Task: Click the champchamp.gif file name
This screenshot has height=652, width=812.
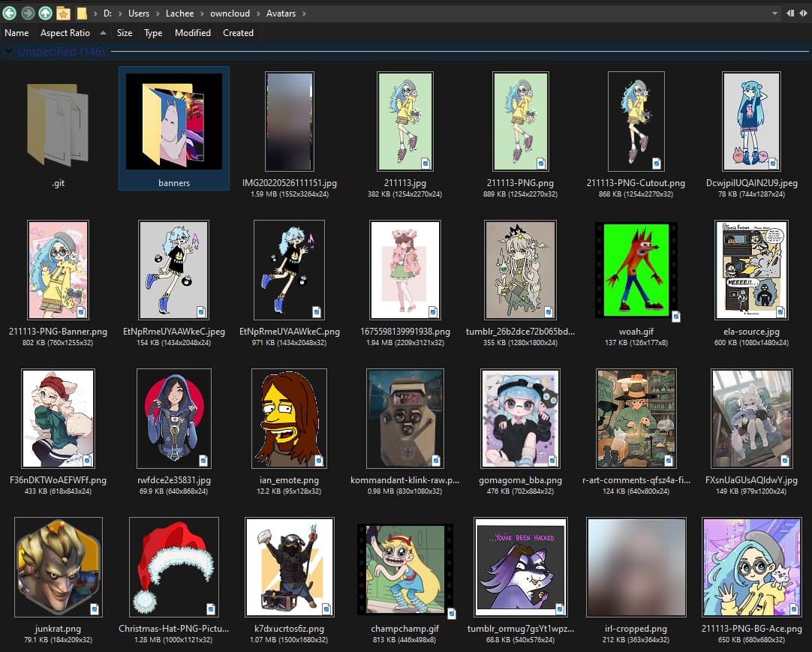Action: 405,629
